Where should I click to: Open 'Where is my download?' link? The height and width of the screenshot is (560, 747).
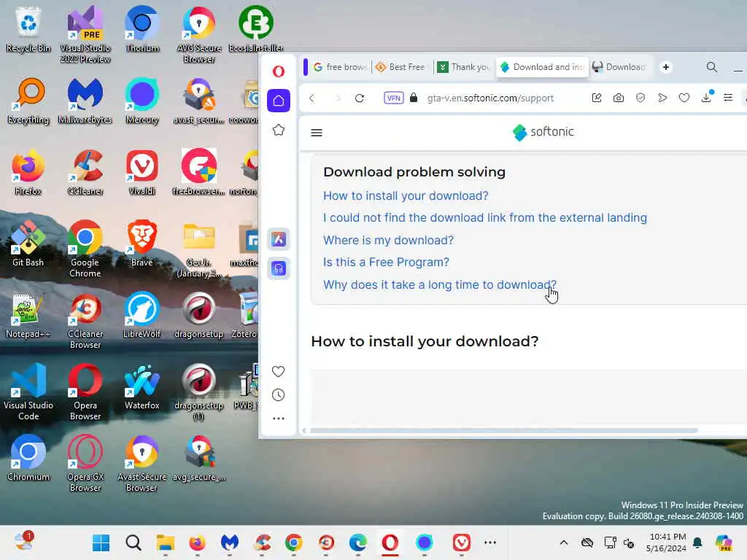pyautogui.click(x=388, y=240)
